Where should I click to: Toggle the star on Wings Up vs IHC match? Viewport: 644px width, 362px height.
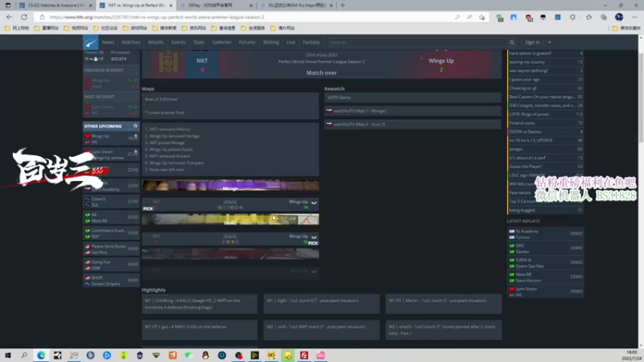click(135, 136)
